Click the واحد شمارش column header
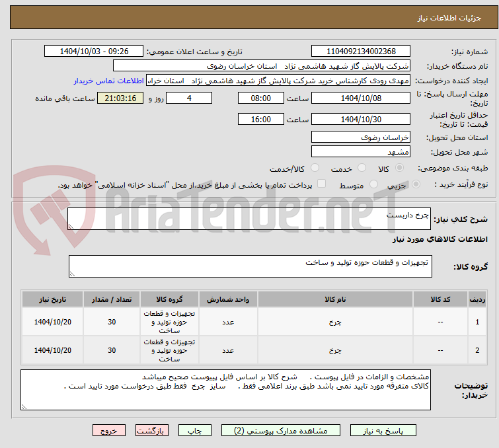Image resolution: width=499 pixels, height=448 pixels. click(228, 299)
